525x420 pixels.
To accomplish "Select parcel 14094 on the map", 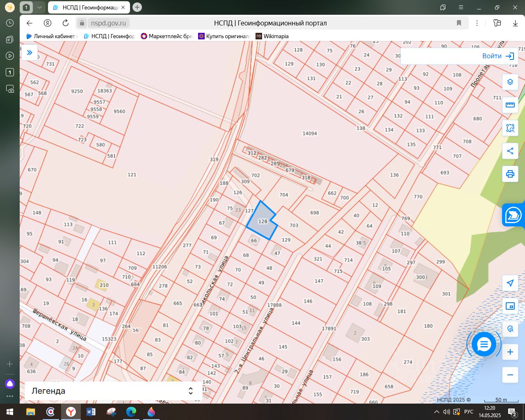I will 310,133.
